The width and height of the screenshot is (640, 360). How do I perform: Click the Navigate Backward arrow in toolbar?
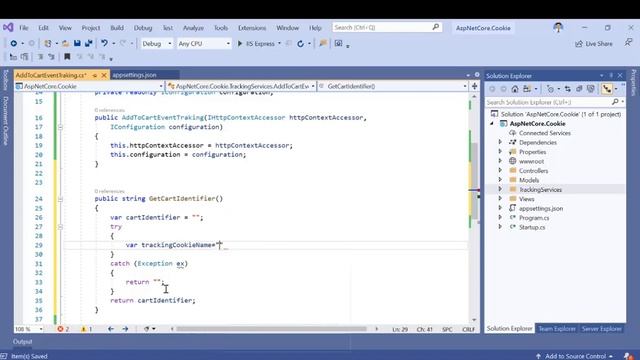(13, 43)
